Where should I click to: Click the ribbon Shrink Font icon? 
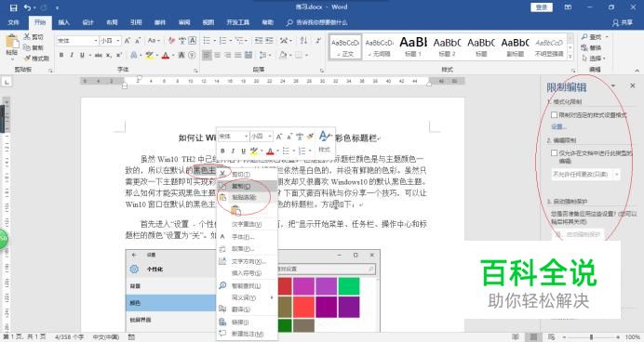click(x=138, y=41)
